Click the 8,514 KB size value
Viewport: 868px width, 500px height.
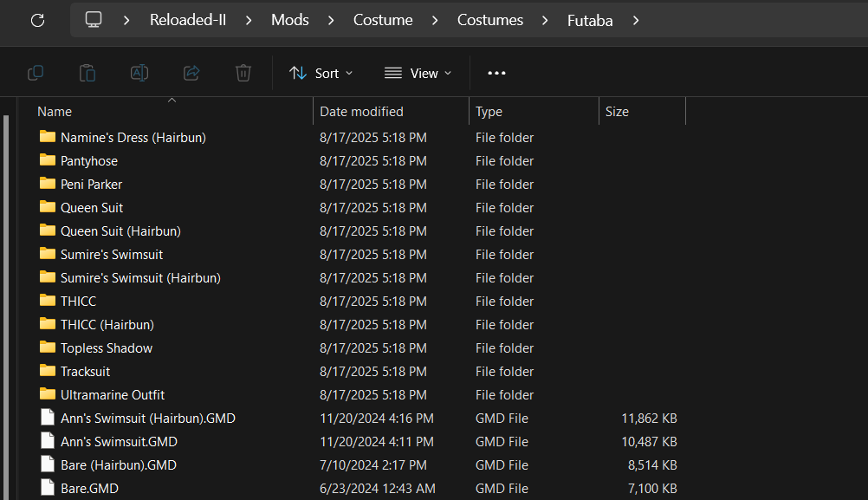[x=652, y=465]
